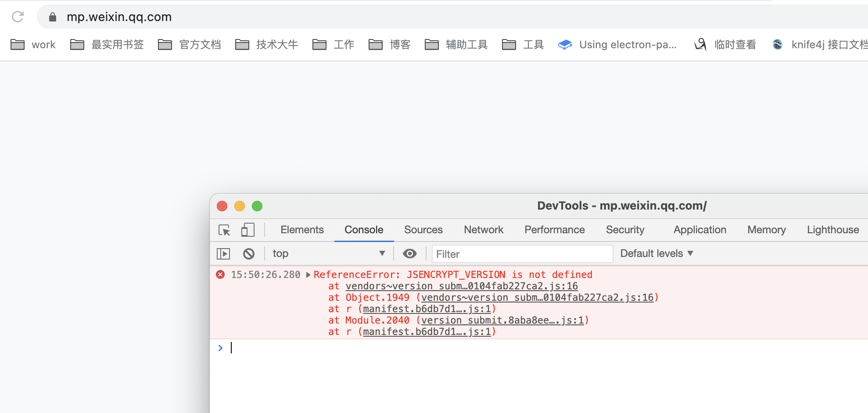Open the 博客 bookmarks folder
The image size is (868, 413).
[390, 45]
